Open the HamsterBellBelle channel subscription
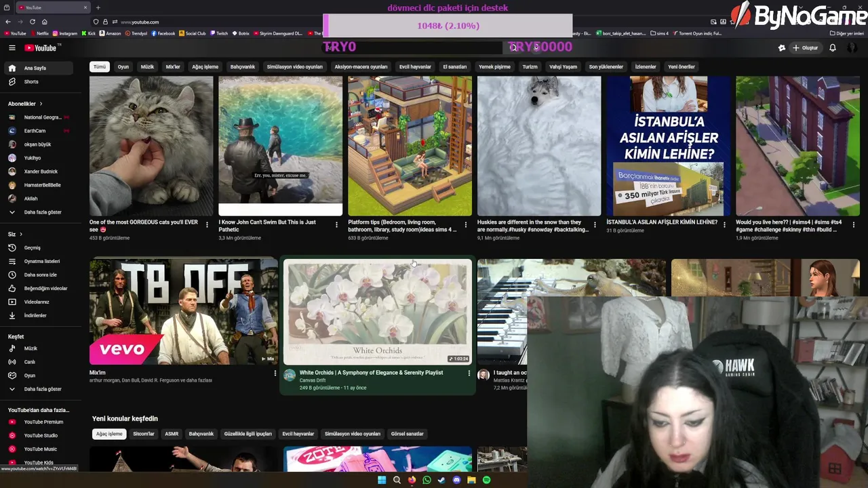The image size is (868, 488). coord(43,185)
